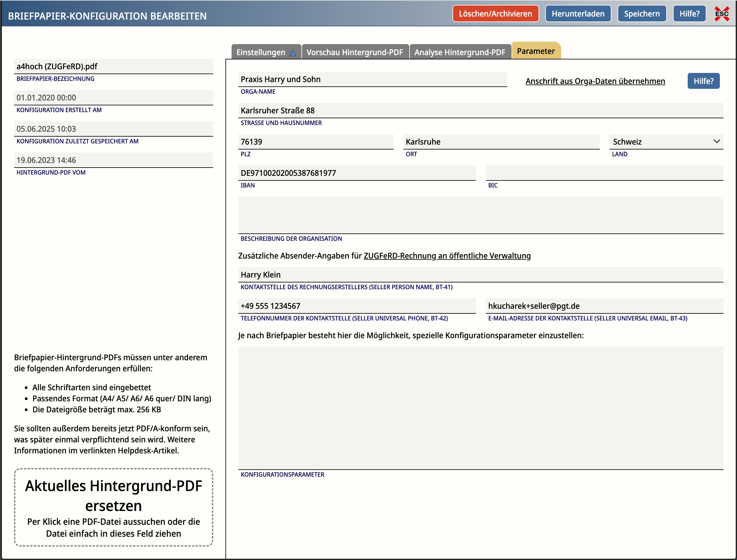Click the Konfigurationsparameter text area

tap(481, 408)
